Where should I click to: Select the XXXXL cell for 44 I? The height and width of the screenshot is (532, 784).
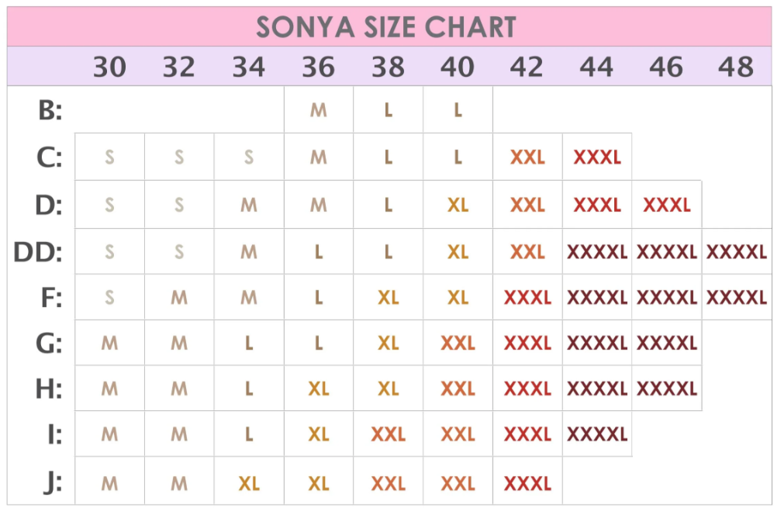click(x=597, y=434)
